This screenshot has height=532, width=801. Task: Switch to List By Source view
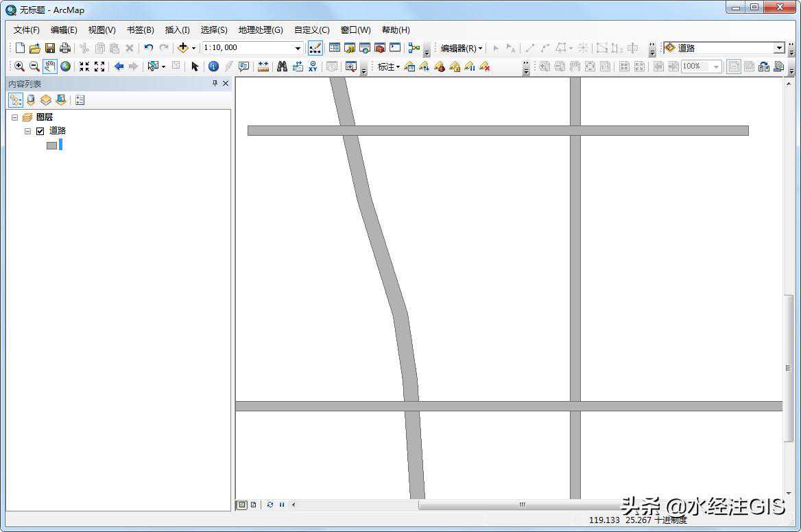click(31, 100)
